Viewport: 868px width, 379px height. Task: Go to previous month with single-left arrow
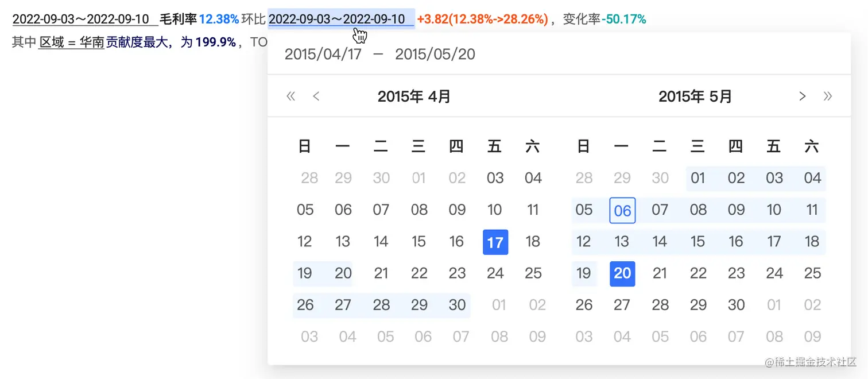tap(316, 96)
